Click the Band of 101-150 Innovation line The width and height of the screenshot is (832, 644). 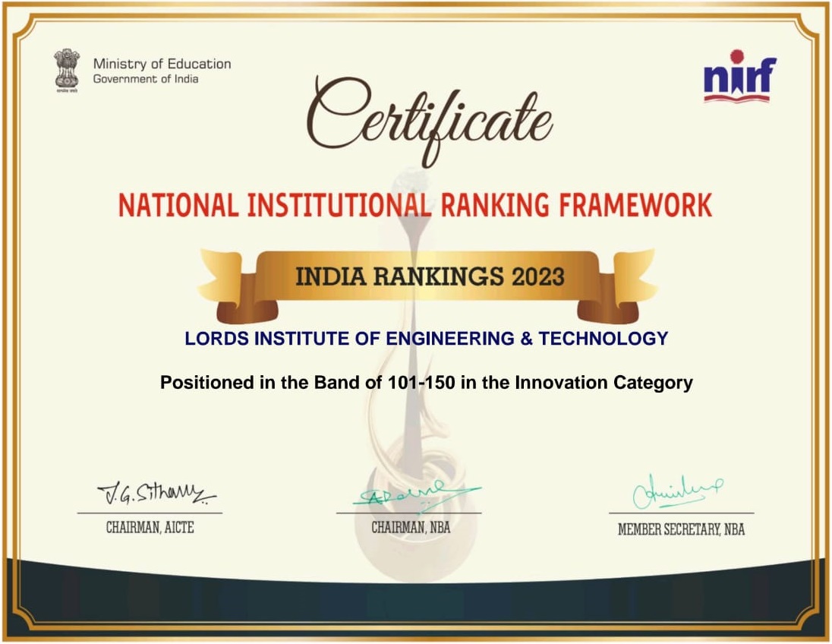click(x=426, y=383)
